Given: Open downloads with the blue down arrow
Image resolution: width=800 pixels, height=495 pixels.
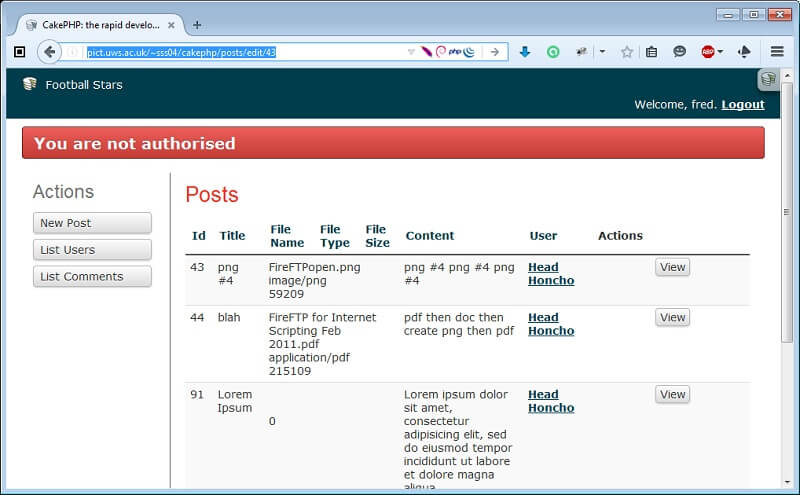Looking at the screenshot, I should tap(524, 52).
